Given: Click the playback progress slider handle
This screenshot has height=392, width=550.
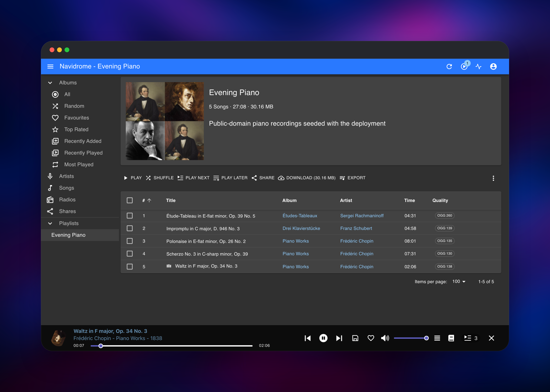Looking at the screenshot, I should point(101,346).
